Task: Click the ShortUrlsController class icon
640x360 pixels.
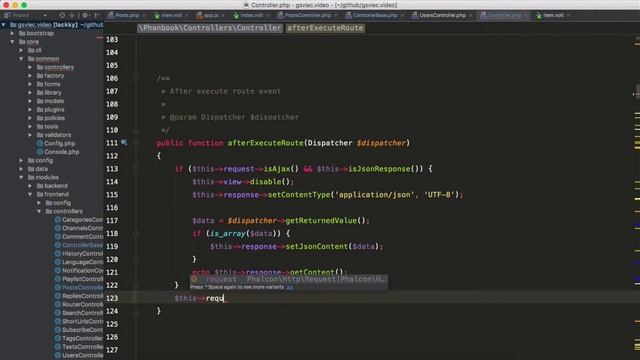Action: [58, 321]
